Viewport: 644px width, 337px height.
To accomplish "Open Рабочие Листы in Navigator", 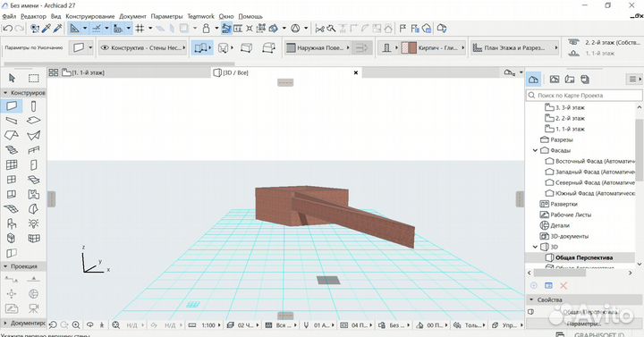I will pos(571,215).
